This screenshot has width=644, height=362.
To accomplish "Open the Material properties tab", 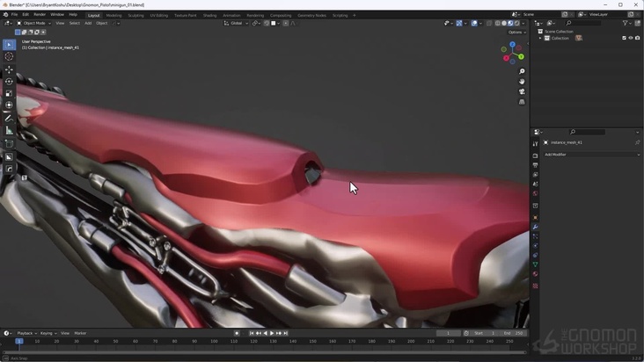I will (x=535, y=274).
